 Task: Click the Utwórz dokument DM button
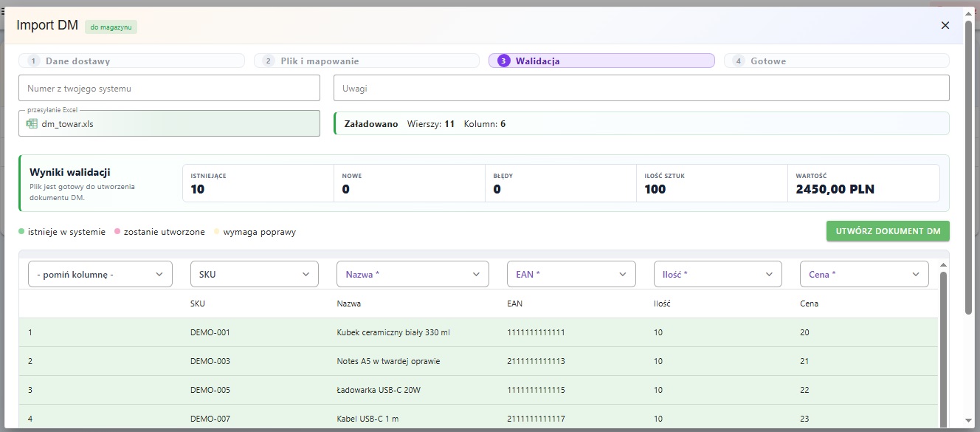coord(888,231)
